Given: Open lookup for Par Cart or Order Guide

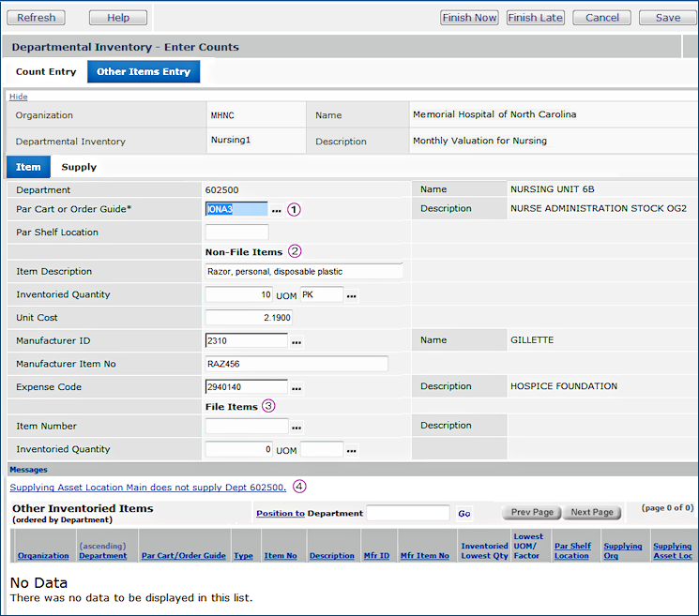Looking at the screenshot, I should (x=277, y=209).
